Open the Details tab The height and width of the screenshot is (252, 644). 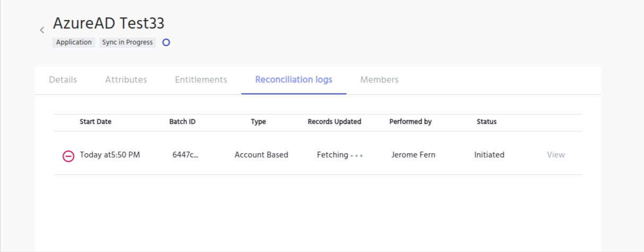63,80
